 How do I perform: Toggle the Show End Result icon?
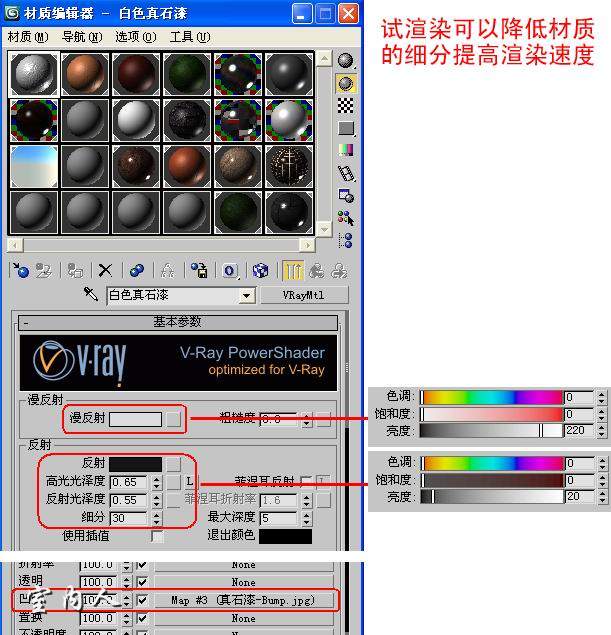pyautogui.click(x=293, y=270)
